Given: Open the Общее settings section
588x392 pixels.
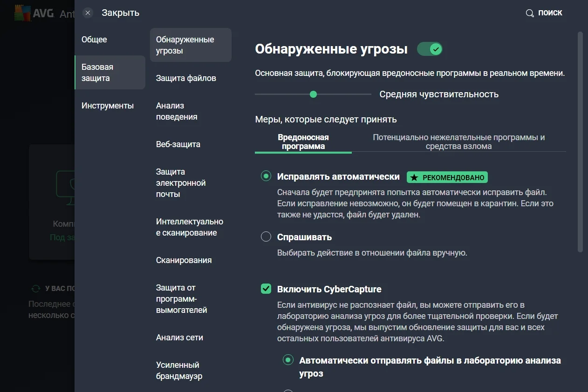Looking at the screenshot, I should (94, 40).
